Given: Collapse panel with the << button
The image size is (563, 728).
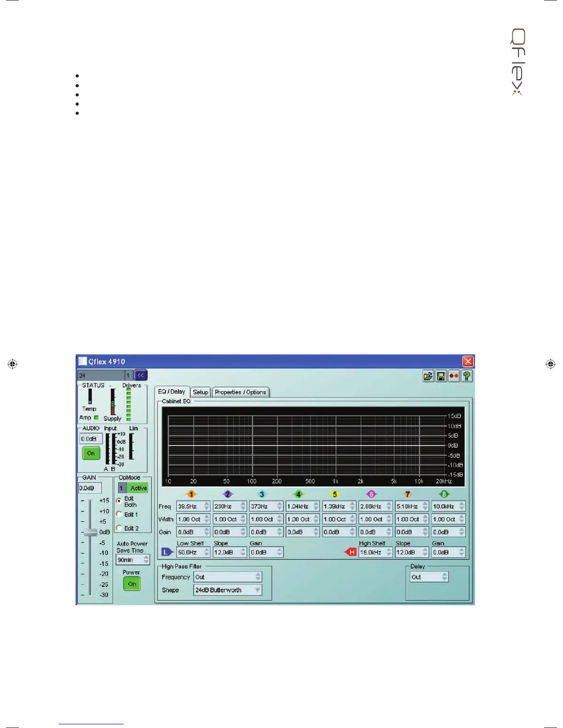Looking at the screenshot, I should [x=141, y=375].
